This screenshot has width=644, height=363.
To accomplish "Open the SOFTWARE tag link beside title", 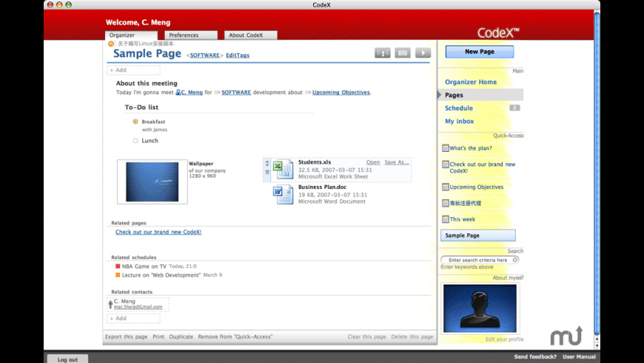I will (x=204, y=55).
